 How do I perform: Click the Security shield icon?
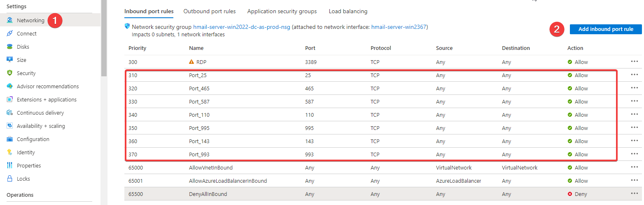9,73
